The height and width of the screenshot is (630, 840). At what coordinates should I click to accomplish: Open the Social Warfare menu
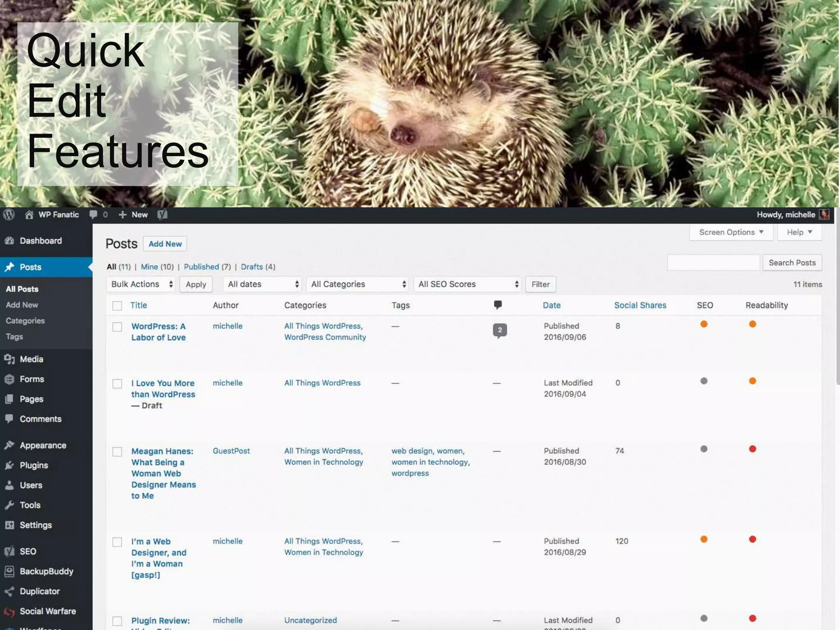48,611
